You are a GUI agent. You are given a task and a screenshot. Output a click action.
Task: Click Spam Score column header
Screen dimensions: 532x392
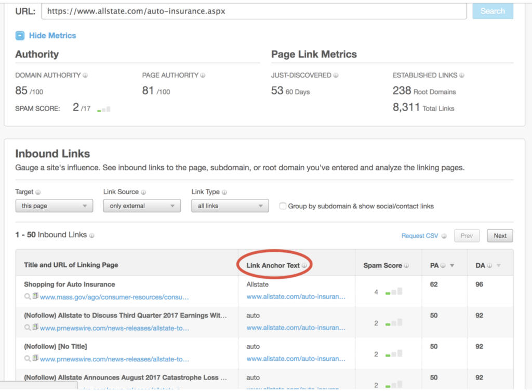point(383,265)
